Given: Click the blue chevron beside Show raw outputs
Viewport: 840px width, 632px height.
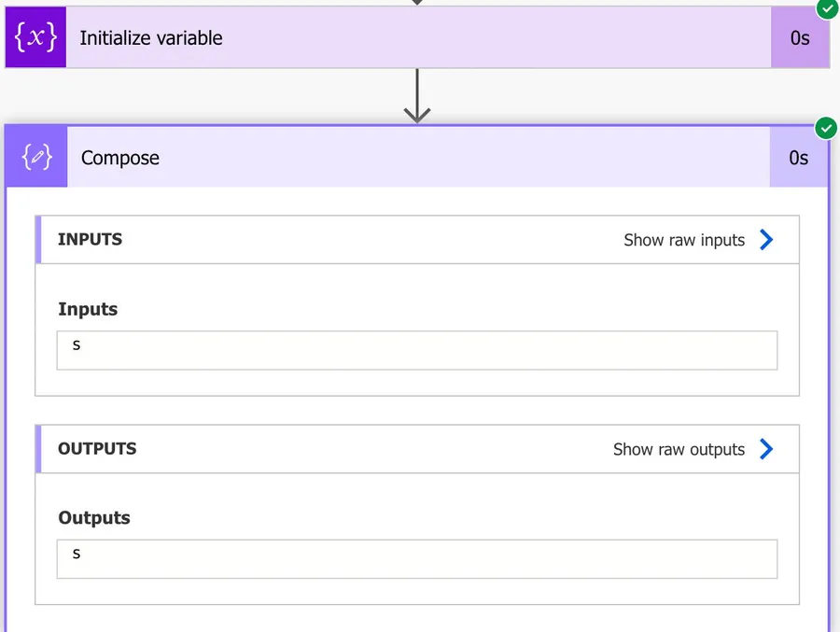Looking at the screenshot, I should (766, 449).
